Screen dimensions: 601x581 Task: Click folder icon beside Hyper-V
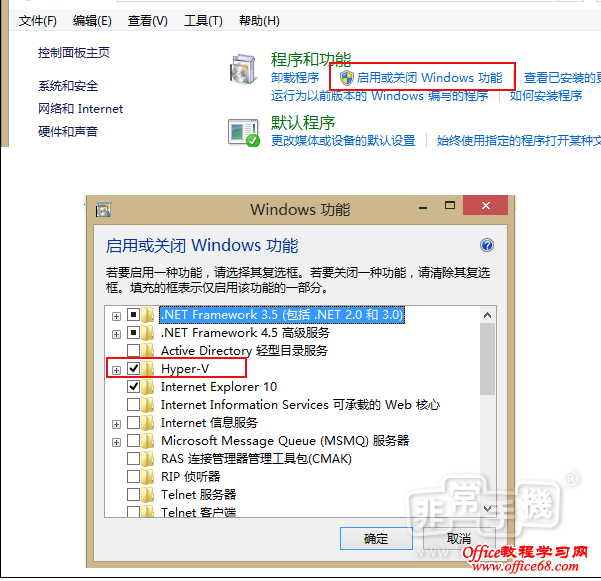pyautogui.click(x=148, y=369)
